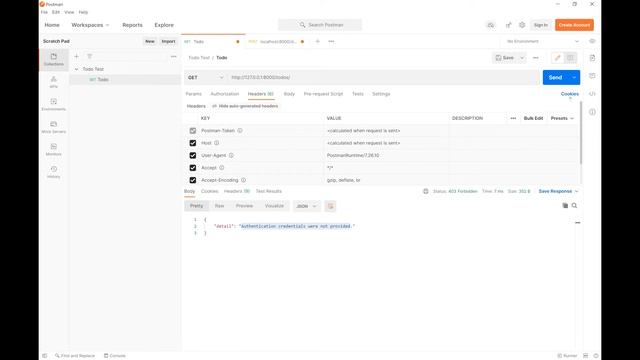
Task: Hide auto-generated headers toggle
Action: pyautogui.click(x=245, y=106)
